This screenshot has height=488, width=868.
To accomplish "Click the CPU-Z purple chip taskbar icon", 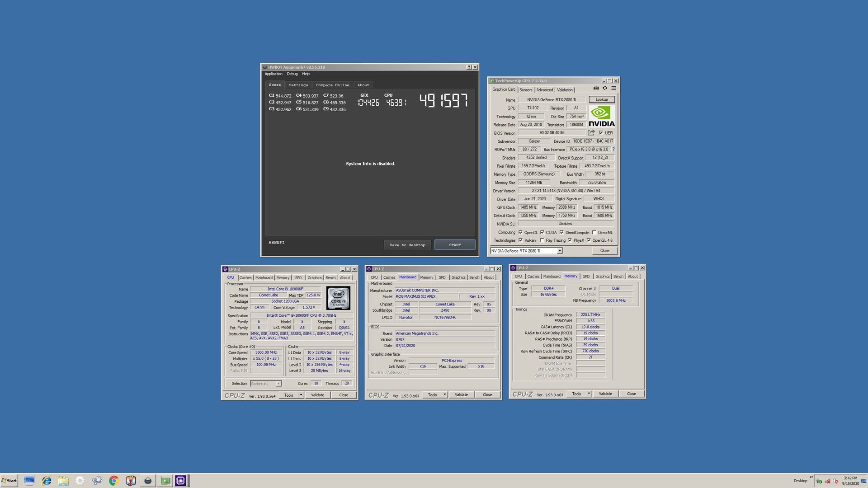I will (x=180, y=481).
